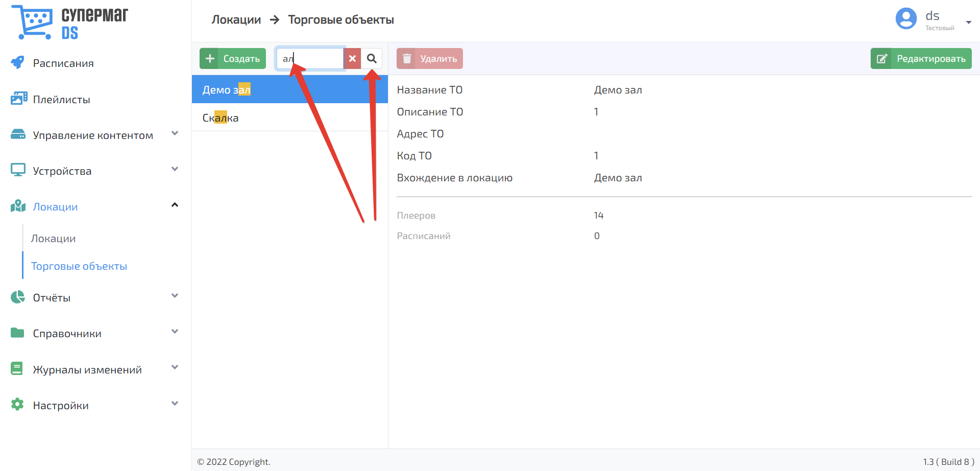980x471 pixels.
Task: Expand the Справочники menu chevron
Action: (175, 332)
